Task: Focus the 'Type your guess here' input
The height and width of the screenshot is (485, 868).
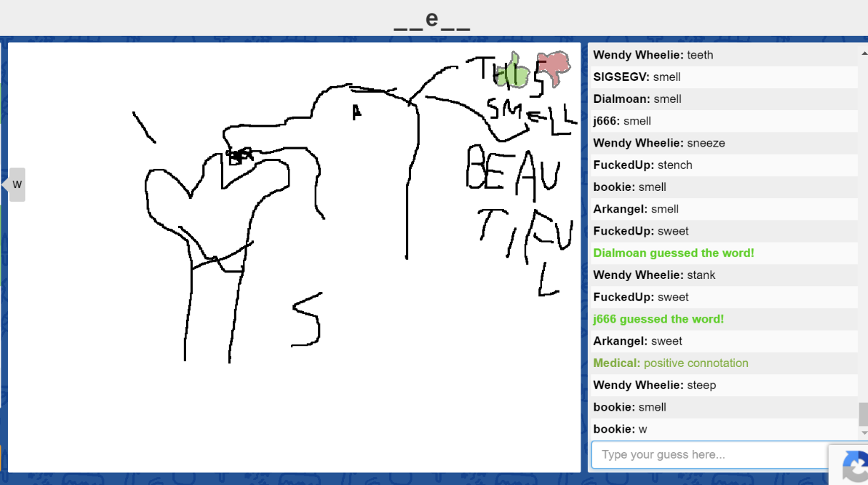Action: point(708,455)
